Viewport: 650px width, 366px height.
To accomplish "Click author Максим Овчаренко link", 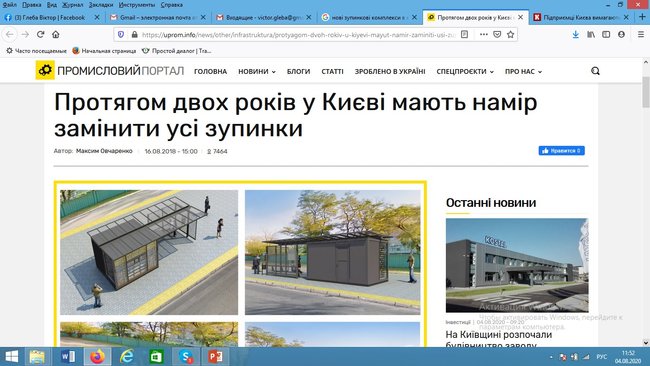I will click(x=104, y=151).
